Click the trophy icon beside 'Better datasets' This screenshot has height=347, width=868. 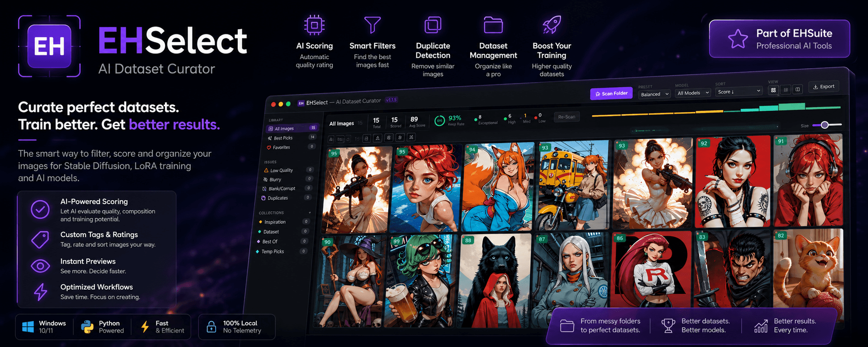[668, 326]
